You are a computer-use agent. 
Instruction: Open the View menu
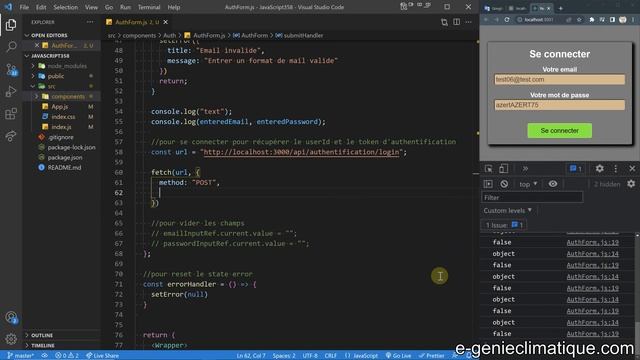91,7
